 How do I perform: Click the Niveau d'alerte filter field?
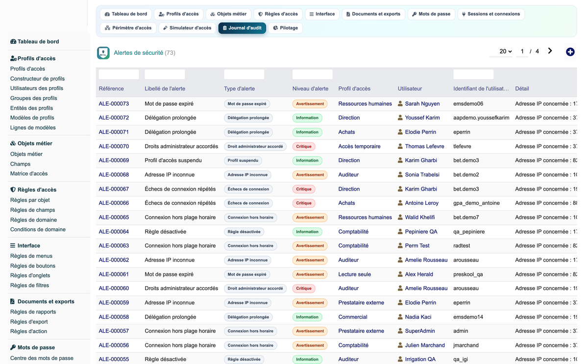pos(313,74)
